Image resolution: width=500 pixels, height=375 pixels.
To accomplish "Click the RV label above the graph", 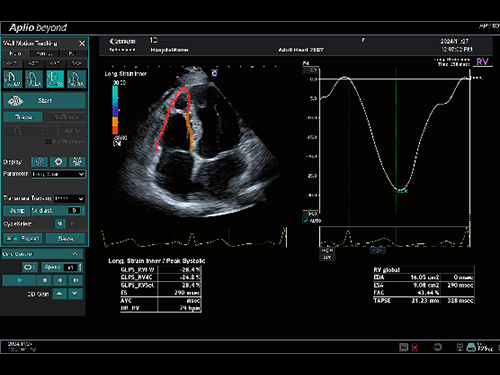I will pyautogui.click(x=482, y=62).
